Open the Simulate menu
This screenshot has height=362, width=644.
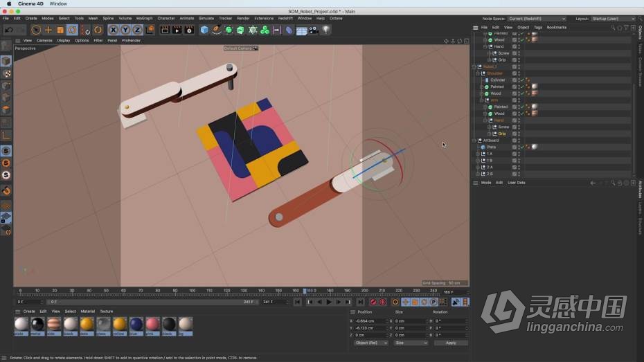[x=206, y=19]
